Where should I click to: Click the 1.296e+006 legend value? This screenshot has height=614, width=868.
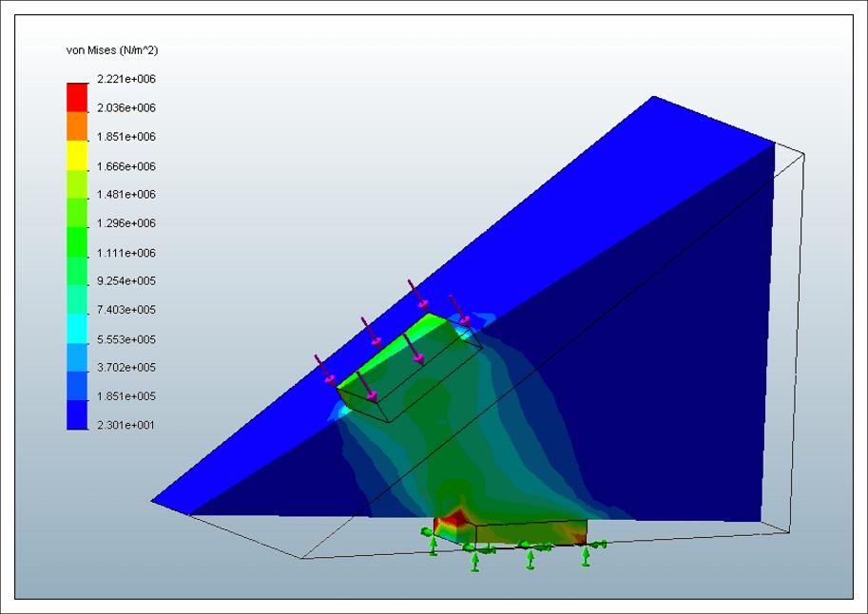[x=126, y=223]
